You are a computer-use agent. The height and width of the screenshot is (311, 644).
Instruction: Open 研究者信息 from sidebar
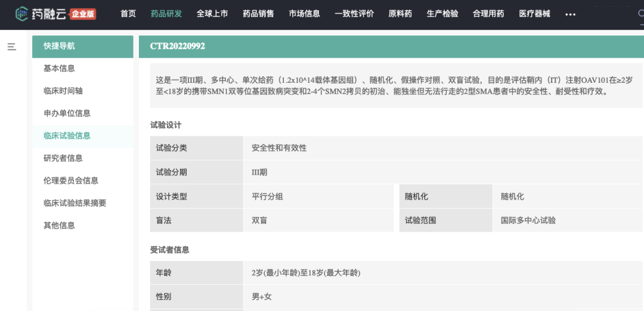pyautogui.click(x=63, y=158)
